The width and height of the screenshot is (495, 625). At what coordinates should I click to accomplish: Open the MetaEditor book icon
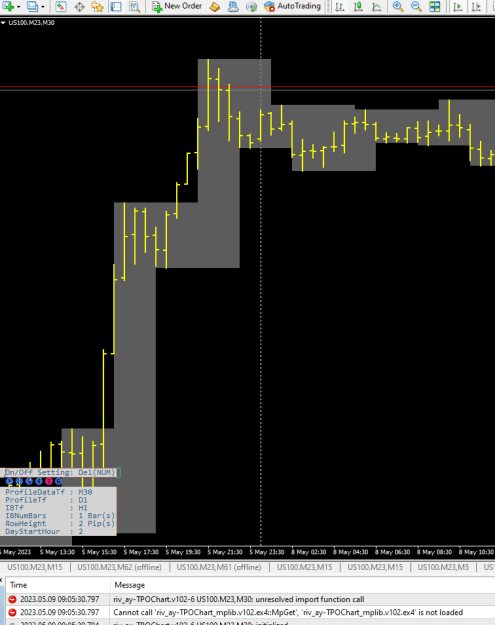[x=215, y=6]
